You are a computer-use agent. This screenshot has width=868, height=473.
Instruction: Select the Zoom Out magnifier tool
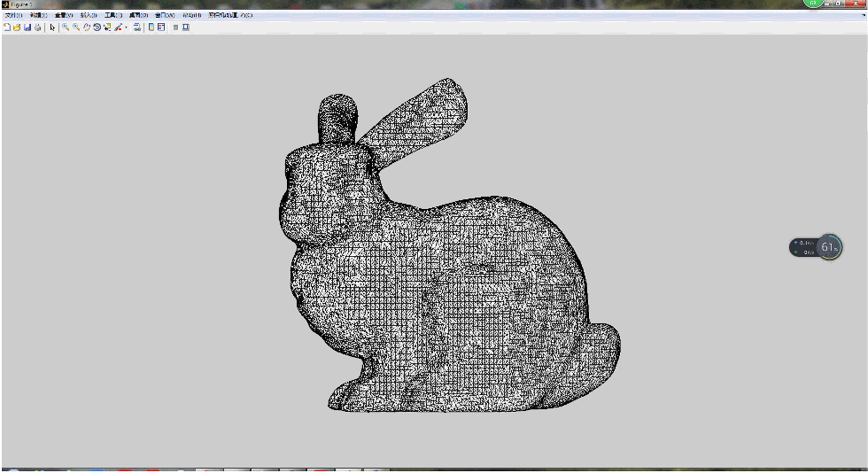76,27
